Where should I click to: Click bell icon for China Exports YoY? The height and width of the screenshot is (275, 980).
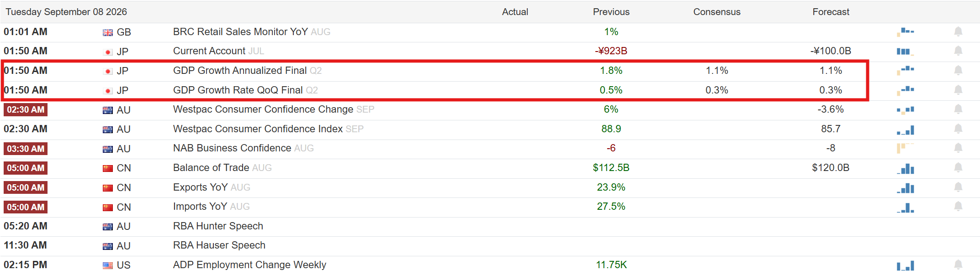coord(958,187)
